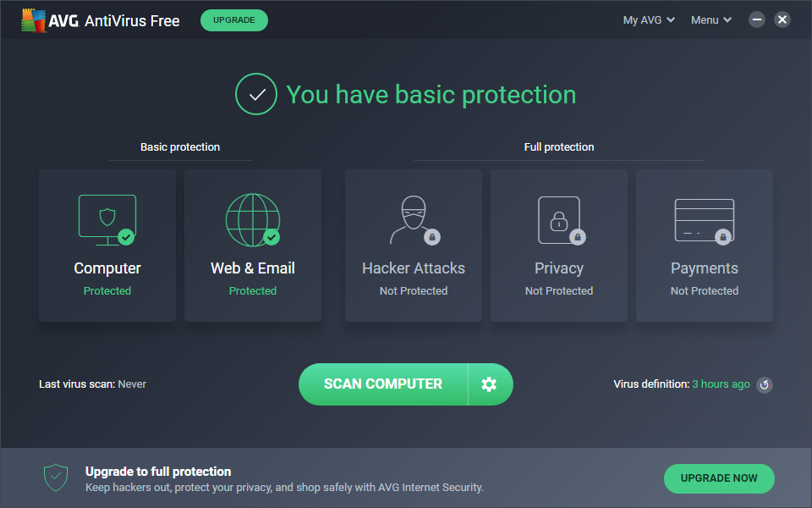Click the Privacy padlock icon
812x508 pixels.
click(559, 220)
